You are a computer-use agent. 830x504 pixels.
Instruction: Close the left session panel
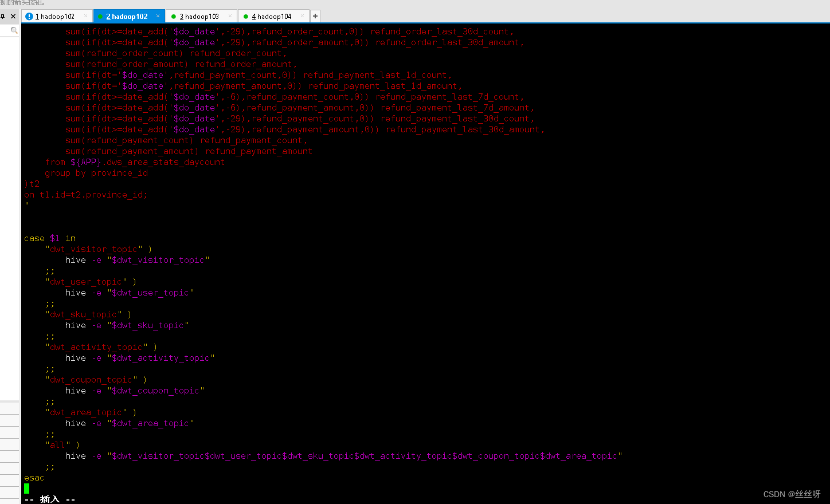tap(13, 16)
